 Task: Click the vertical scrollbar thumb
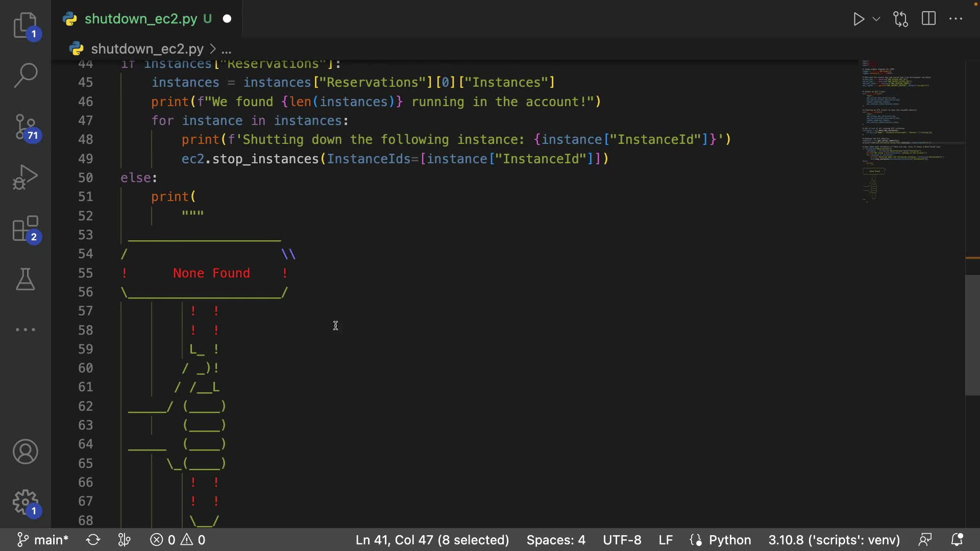pyautogui.click(x=972, y=335)
